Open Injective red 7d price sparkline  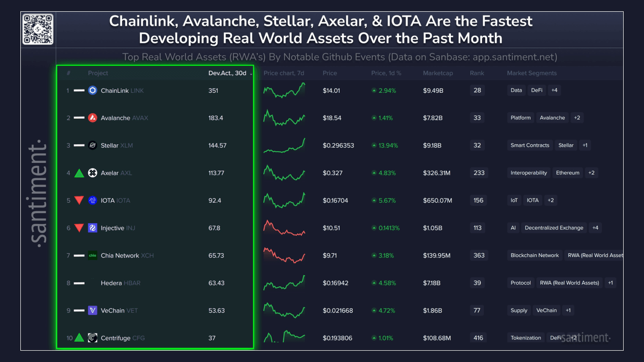pyautogui.click(x=284, y=228)
